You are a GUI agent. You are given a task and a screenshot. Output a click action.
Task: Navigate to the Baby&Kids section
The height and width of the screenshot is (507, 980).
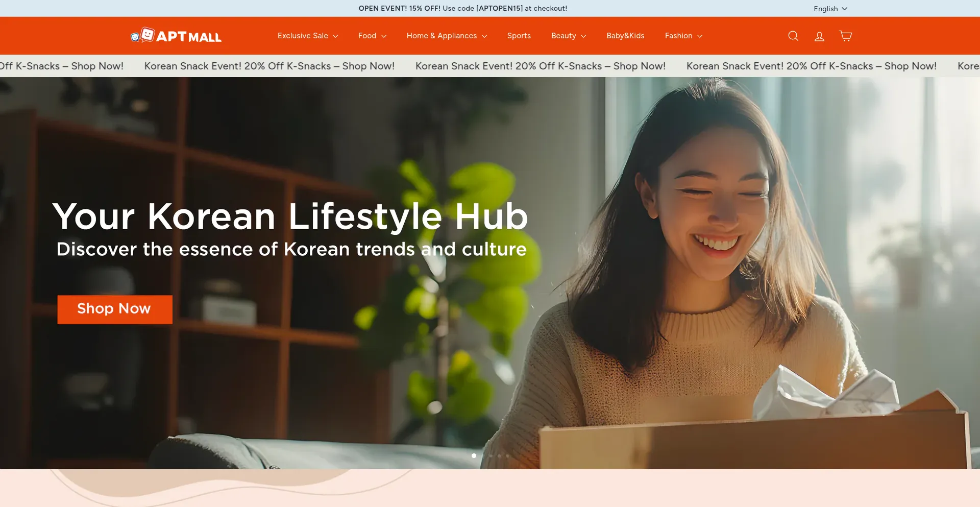(x=625, y=36)
